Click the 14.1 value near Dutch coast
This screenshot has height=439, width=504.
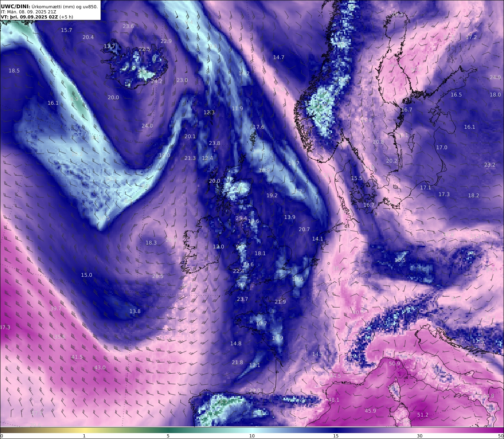pyautogui.click(x=318, y=239)
